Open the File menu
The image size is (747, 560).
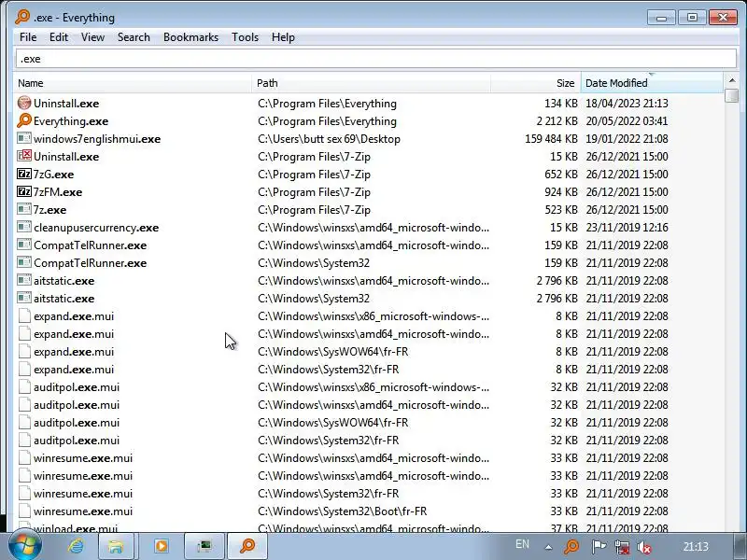pyautogui.click(x=28, y=37)
